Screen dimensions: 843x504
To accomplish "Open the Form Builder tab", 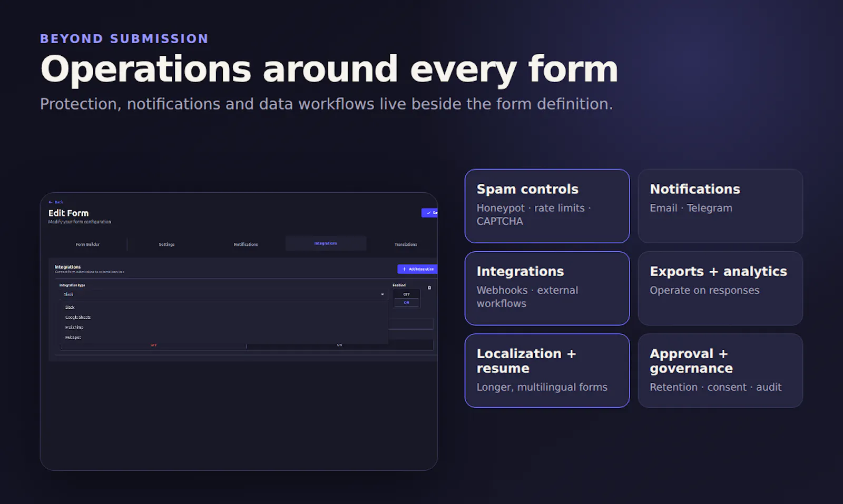I will click(87, 244).
